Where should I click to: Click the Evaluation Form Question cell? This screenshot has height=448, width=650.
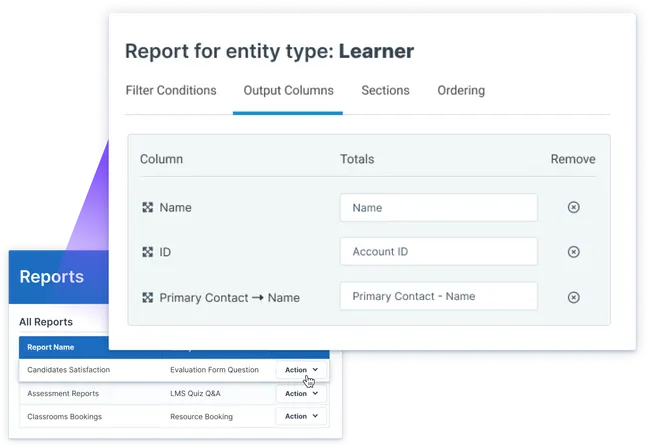pyautogui.click(x=214, y=370)
